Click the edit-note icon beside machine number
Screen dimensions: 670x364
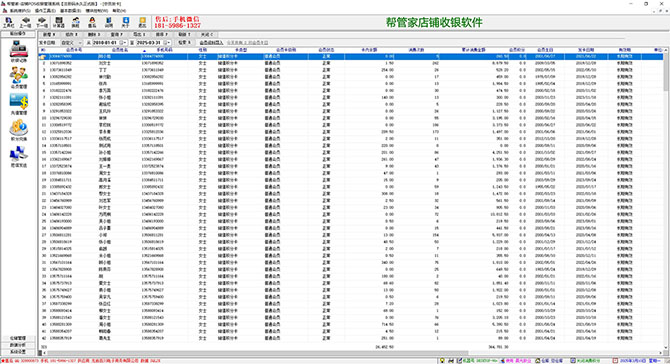[x=460, y=361]
